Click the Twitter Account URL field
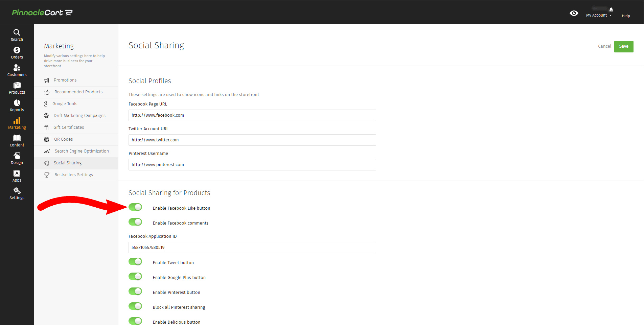644x325 pixels. point(252,140)
